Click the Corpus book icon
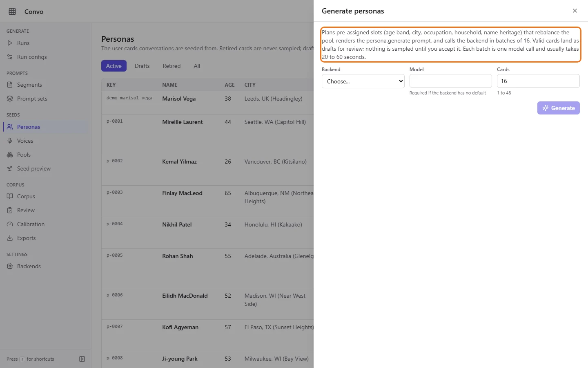588x368 pixels. (10, 196)
